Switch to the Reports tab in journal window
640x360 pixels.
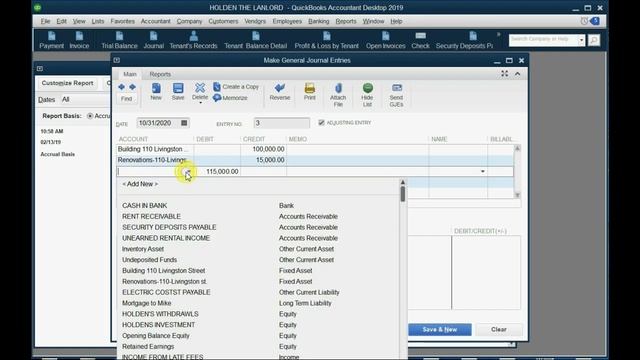(x=160, y=74)
